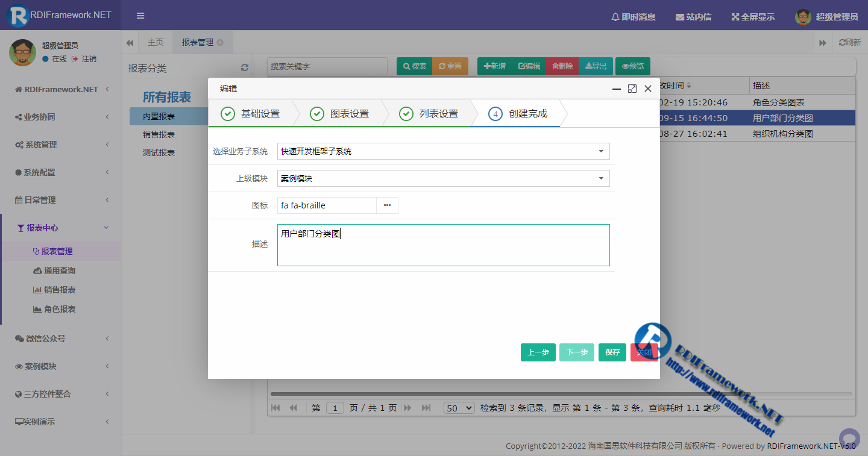Switch to 全屏显示 fullscreen mode
868x456 pixels.
(x=753, y=17)
